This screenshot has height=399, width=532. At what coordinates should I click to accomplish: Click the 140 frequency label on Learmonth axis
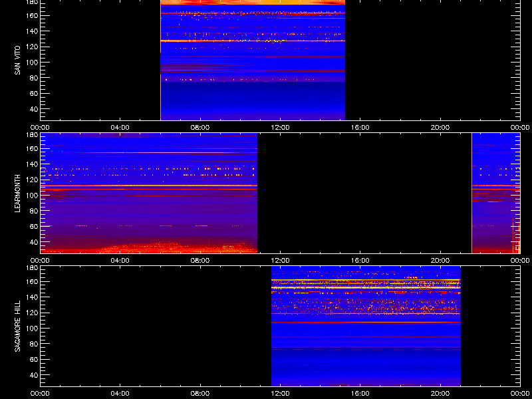point(31,164)
